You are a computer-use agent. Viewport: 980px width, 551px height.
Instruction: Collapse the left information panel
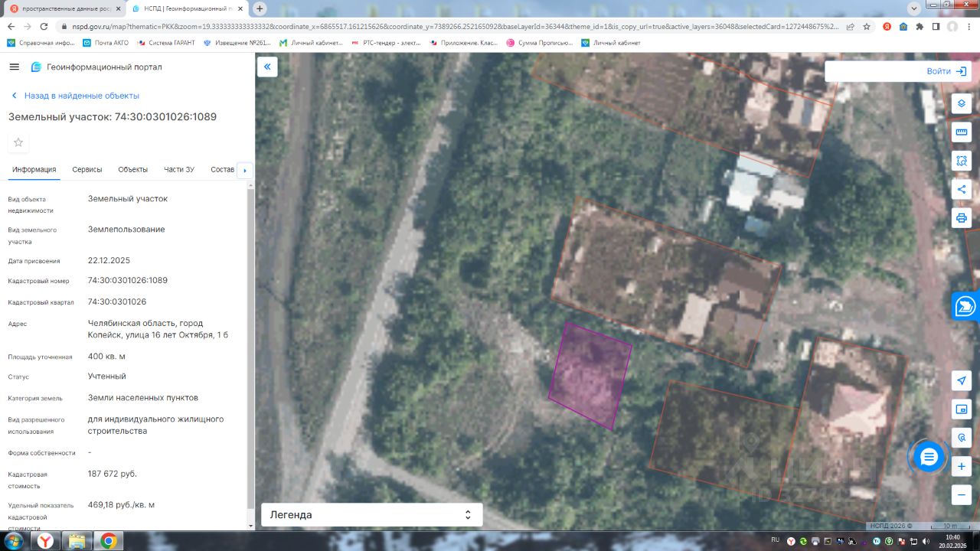click(x=267, y=67)
